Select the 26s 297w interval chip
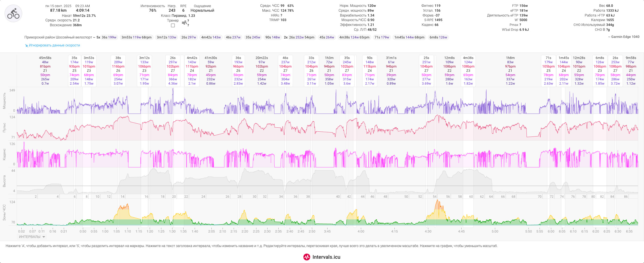The image size is (644, 263). pos(189,37)
